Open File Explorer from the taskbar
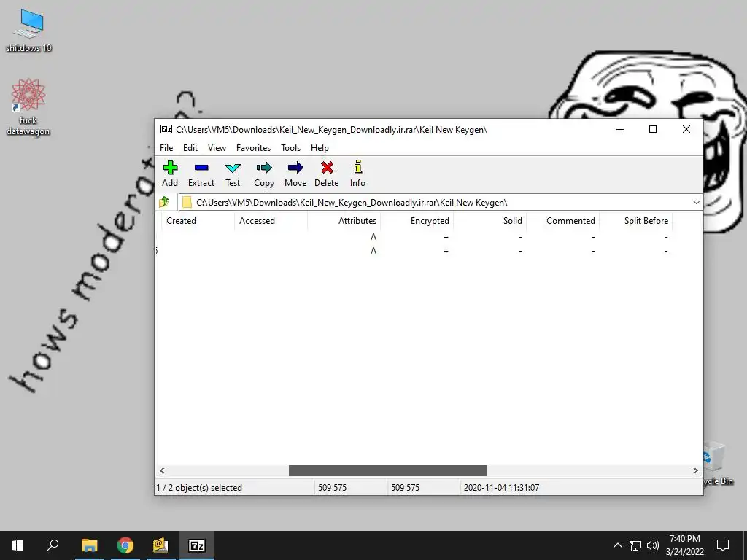 point(89,545)
